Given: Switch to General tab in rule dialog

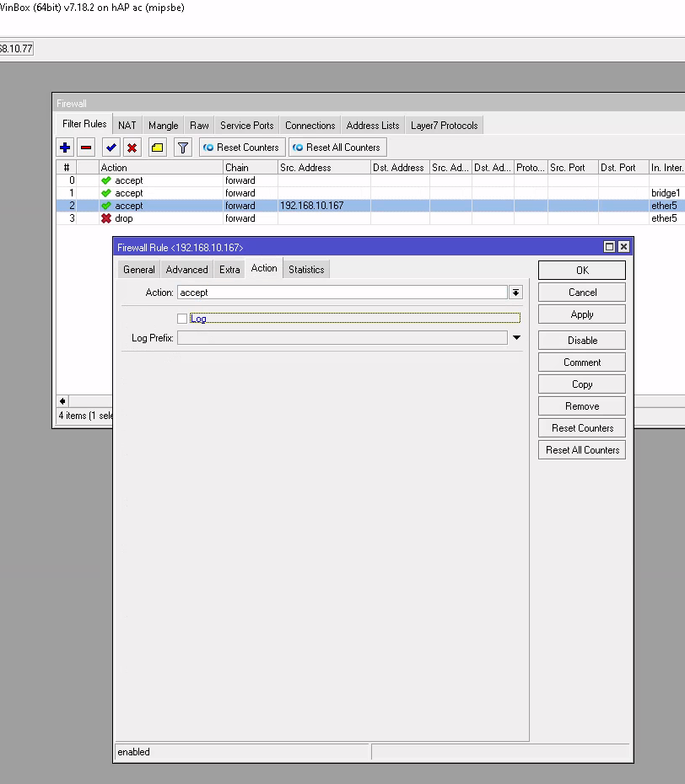Looking at the screenshot, I should [x=138, y=270].
